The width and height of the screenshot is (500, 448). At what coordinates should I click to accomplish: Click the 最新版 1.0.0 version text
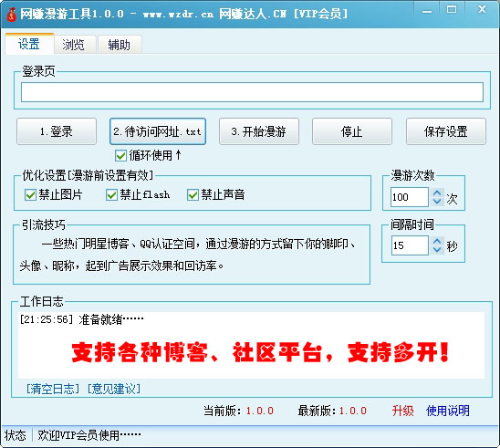(x=333, y=411)
